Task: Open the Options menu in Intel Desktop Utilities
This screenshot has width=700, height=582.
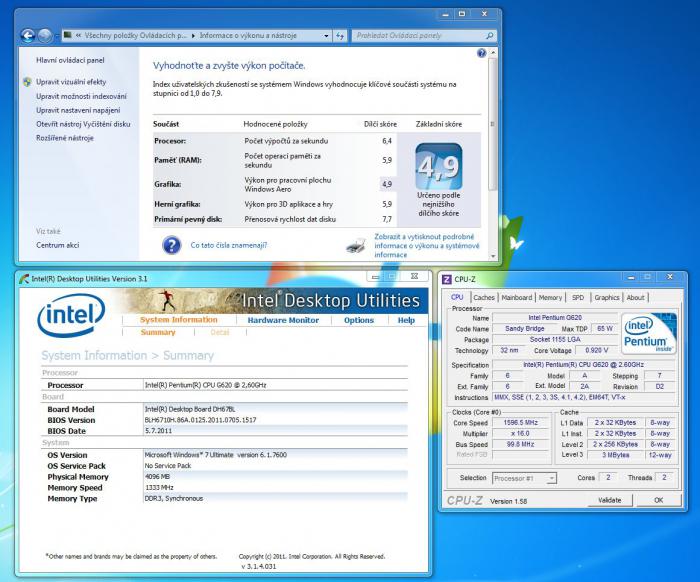Action: pyautogui.click(x=359, y=320)
